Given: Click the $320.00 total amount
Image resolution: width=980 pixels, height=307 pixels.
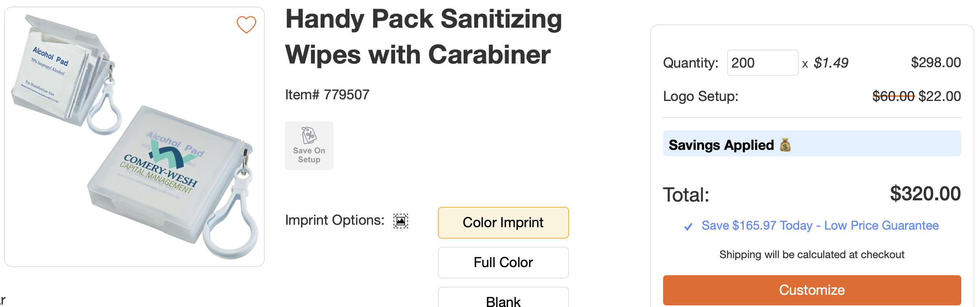Looking at the screenshot, I should [x=925, y=194].
